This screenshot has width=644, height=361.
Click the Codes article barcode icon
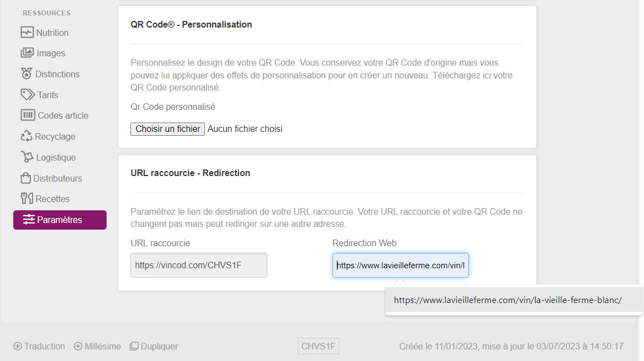28,115
